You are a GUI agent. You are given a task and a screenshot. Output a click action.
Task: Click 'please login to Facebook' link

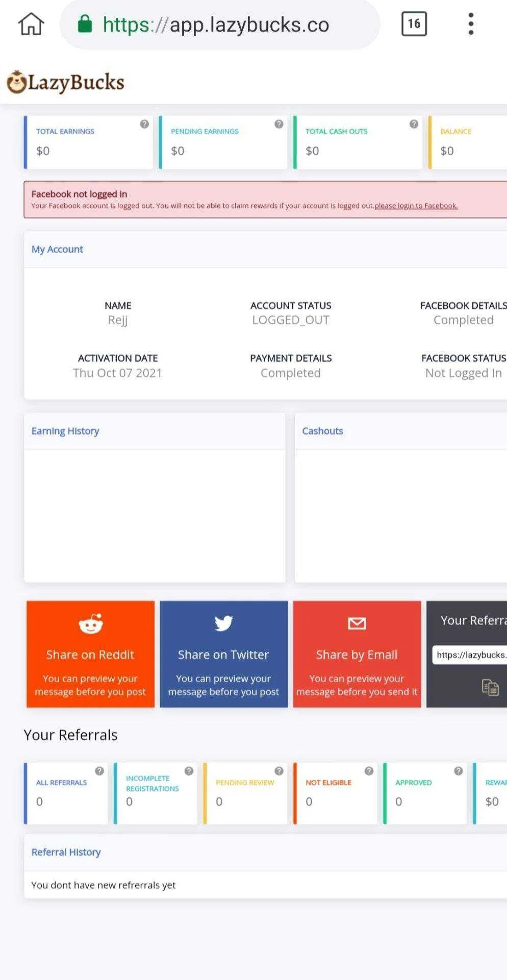tap(416, 206)
